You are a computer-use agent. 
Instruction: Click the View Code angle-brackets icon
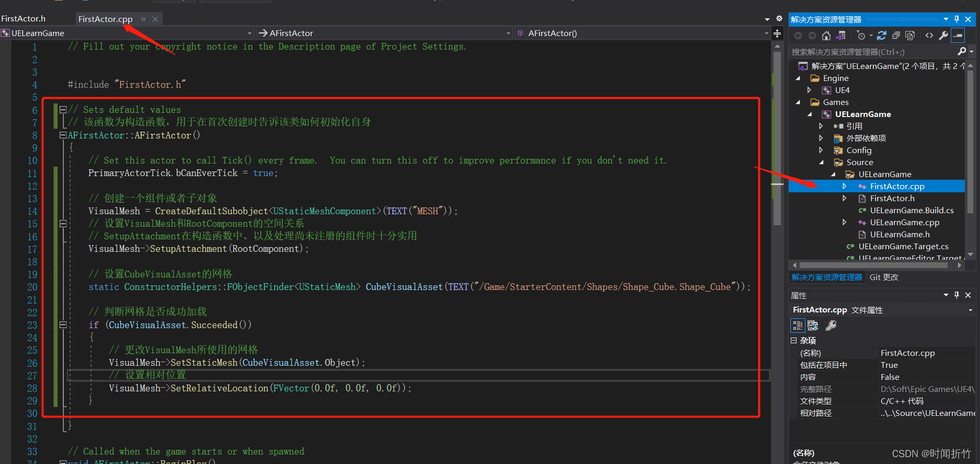click(929, 36)
